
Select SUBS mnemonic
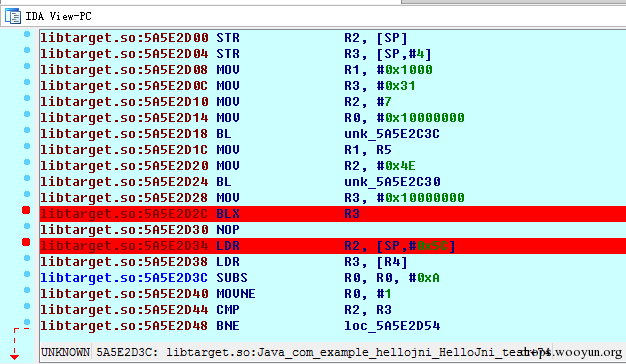[x=232, y=278]
